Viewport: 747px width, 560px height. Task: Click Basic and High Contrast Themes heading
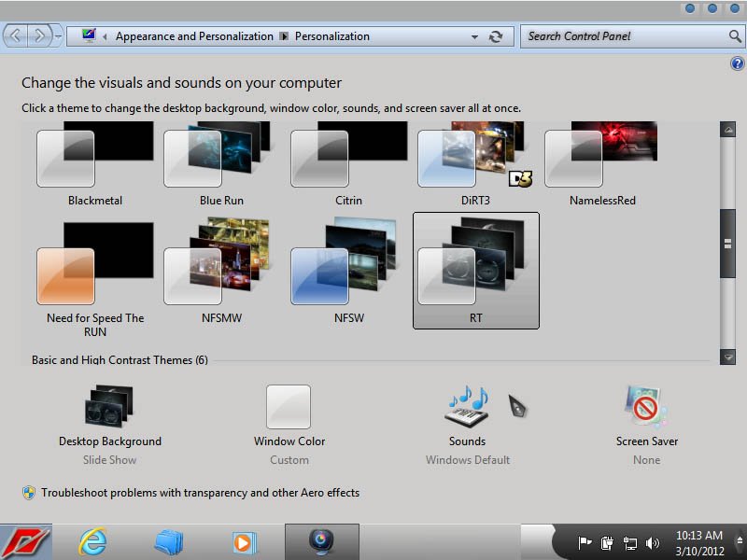pos(120,360)
